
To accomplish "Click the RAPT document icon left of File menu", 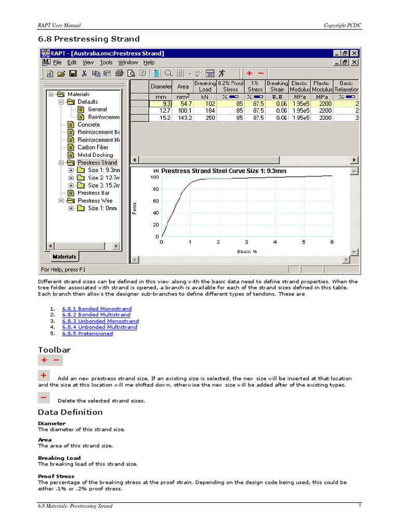I will tap(46, 62).
